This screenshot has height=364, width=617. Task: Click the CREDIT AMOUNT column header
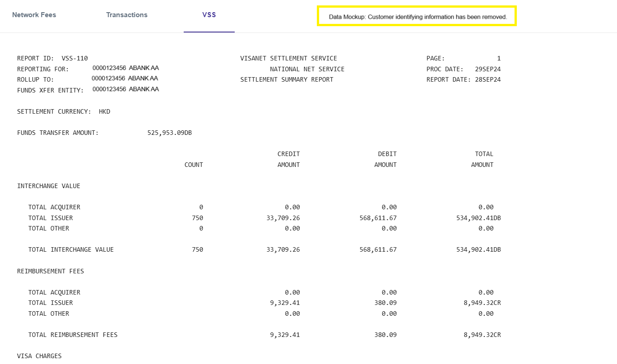[x=288, y=159]
